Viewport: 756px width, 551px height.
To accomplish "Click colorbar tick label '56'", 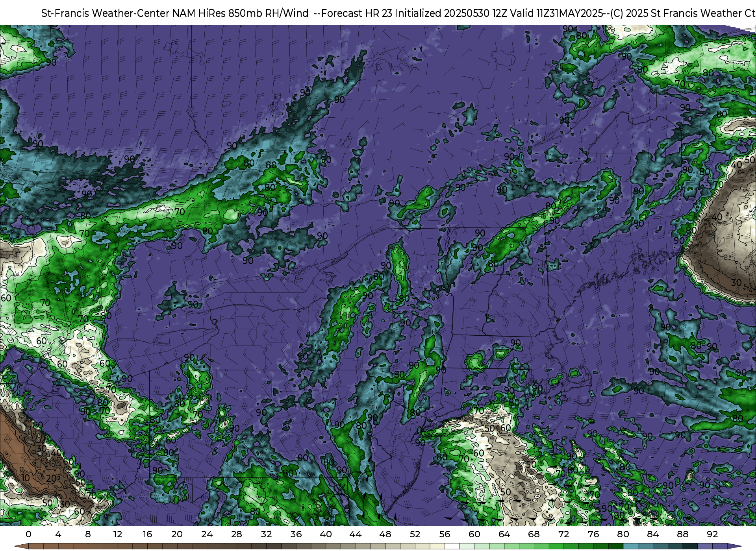I will coord(445,534).
